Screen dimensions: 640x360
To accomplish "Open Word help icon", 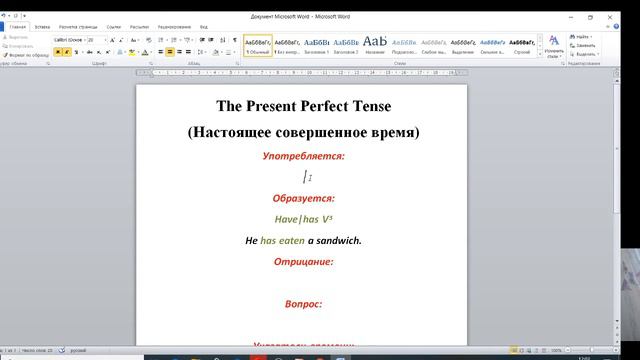I will point(616,27).
